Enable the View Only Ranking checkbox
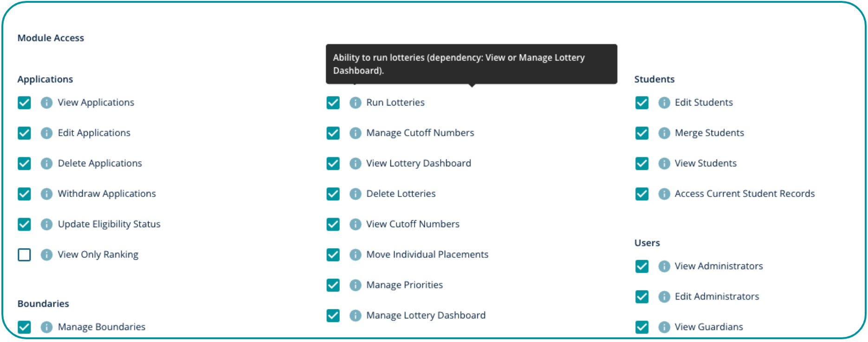Image resolution: width=868 pixels, height=342 pixels. pos(24,255)
